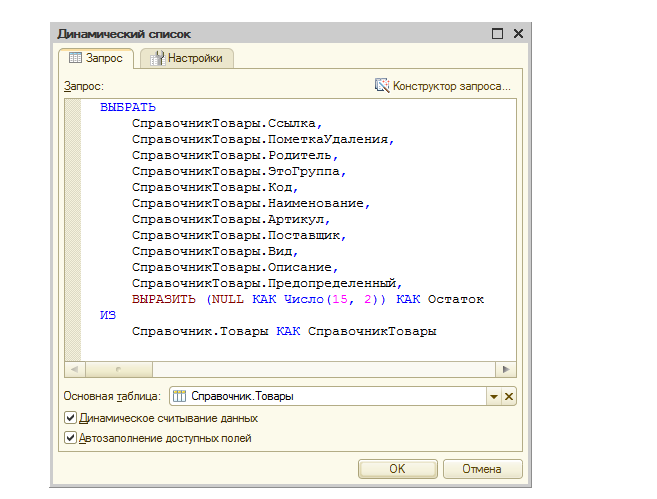Click the tools icon on Настройки tab

156,59
